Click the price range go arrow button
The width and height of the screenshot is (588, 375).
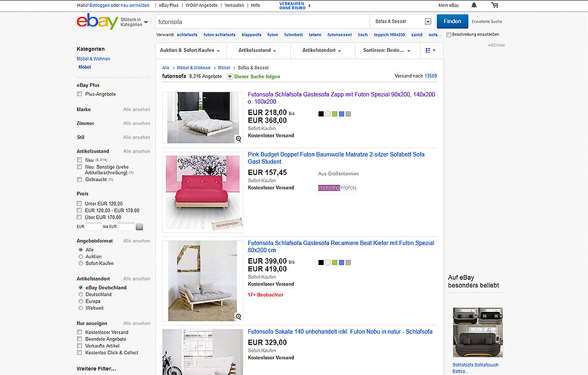tap(139, 227)
